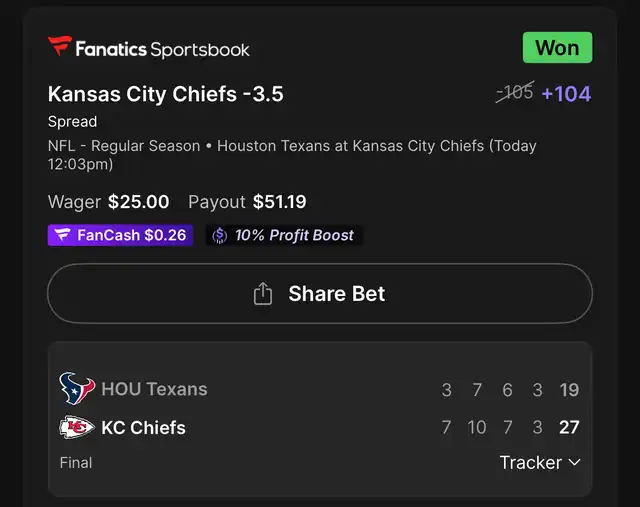Click the Share Bet button
640x507 pixels.
320,294
